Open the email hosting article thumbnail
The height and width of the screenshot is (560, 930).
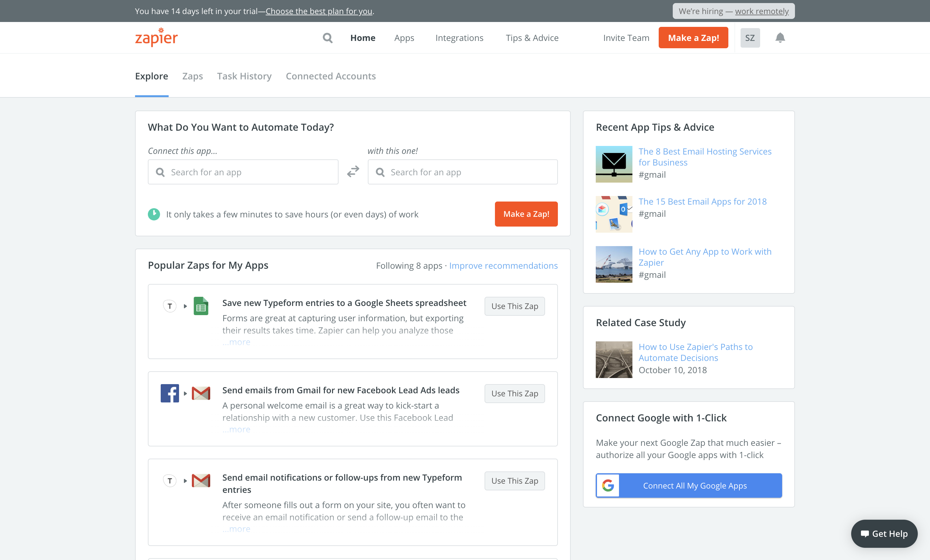[614, 164]
